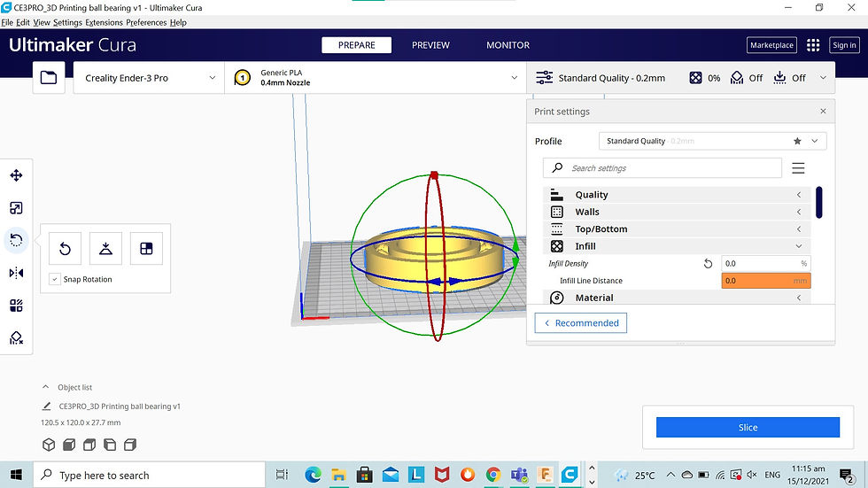The image size is (868, 488).
Task: Open settings visibility hamburger menu
Action: click(798, 168)
